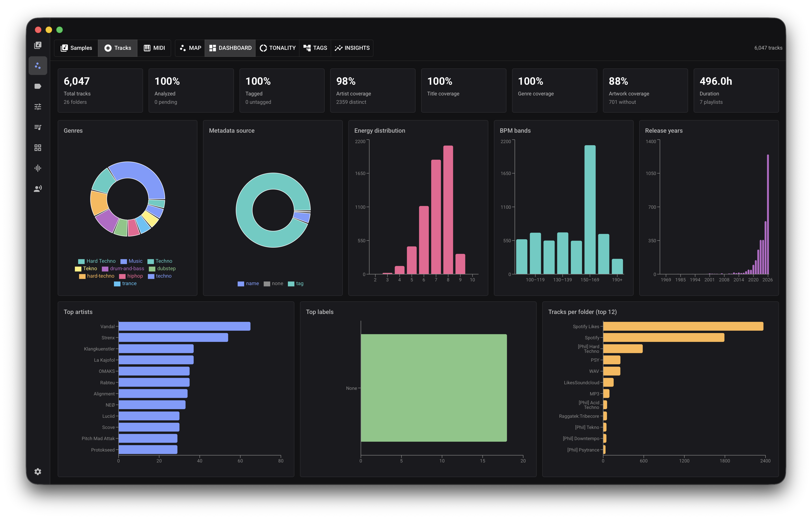812x519 pixels.
Task: Click the Spotify Likes folder bar
Action: click(683, 326)
